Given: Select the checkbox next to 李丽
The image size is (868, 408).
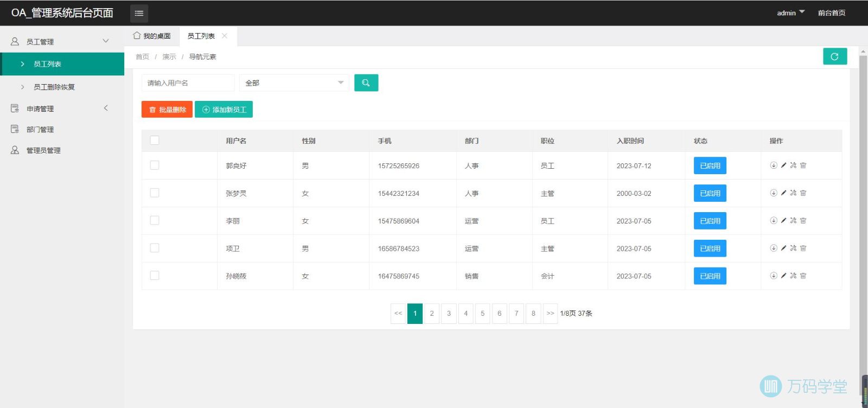Looking at the screenshot, I should [x=155, y=221].
